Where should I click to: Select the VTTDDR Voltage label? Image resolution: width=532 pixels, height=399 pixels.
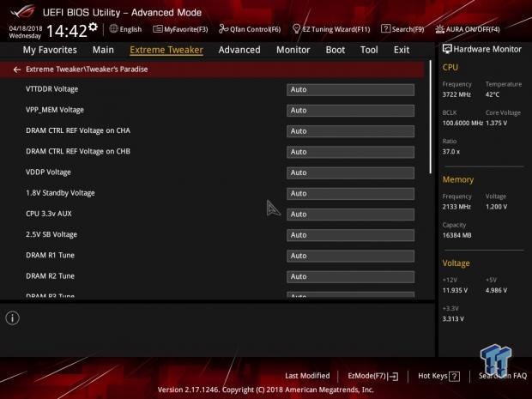[51, 89]
